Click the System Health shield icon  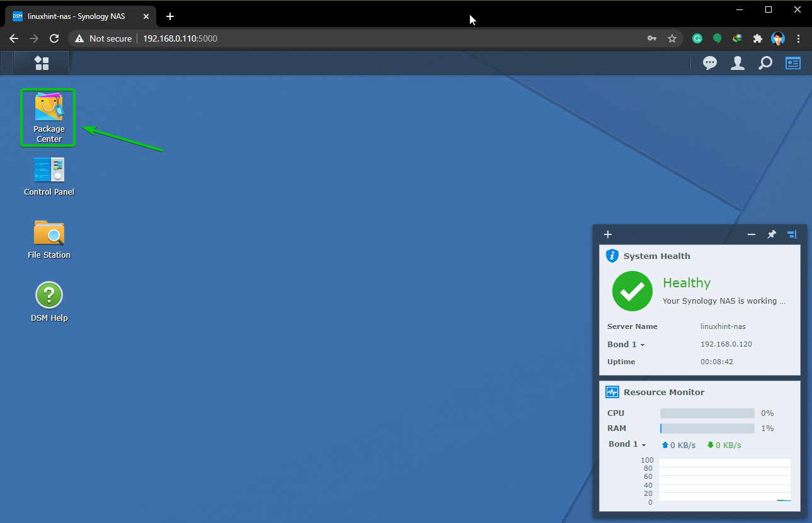pyautogui.click(x=612, y=256)
